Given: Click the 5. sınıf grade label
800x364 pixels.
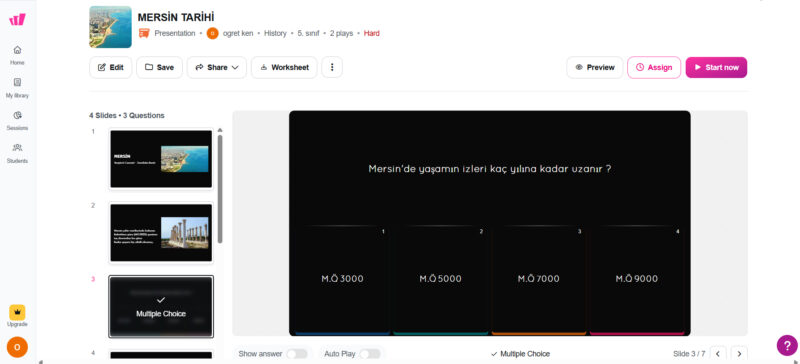Looking at the screenshot, I should coord(308,33).
